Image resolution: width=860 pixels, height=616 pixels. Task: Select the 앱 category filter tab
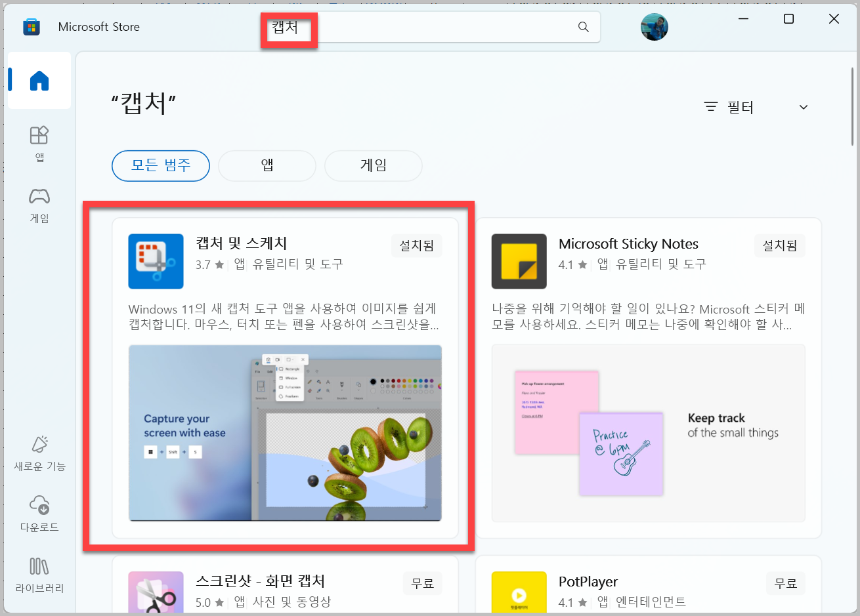click(267, 165)
